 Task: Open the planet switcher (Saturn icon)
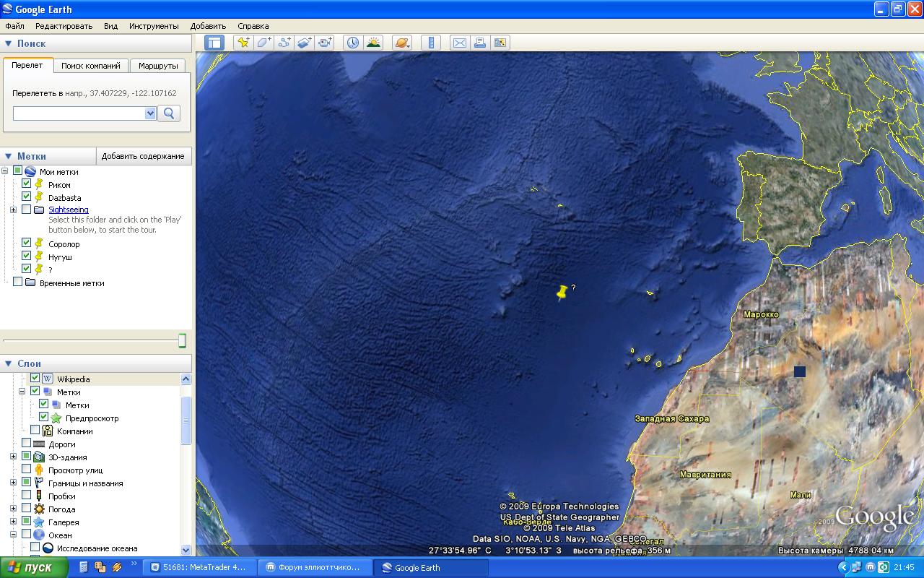[x=402, y=43]
